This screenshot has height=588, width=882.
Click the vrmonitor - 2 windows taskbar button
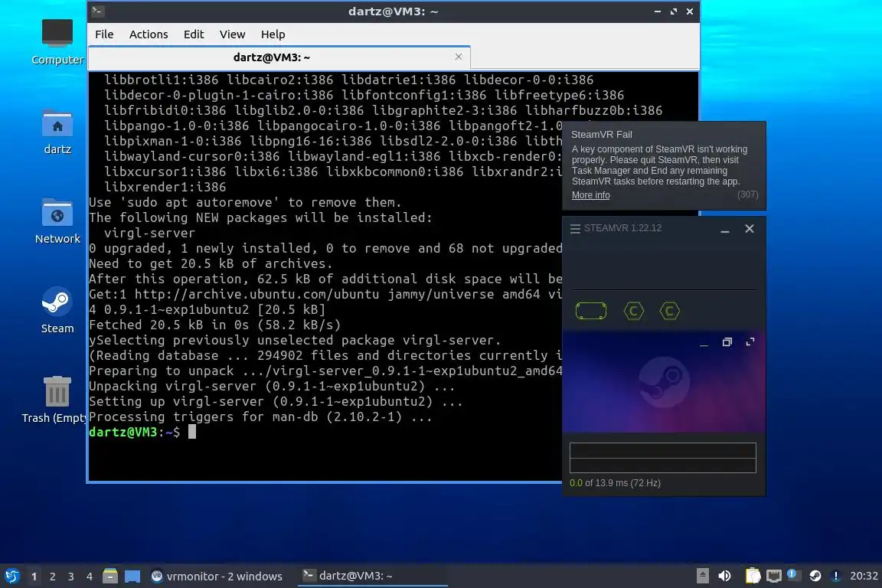tap(217, 577)
